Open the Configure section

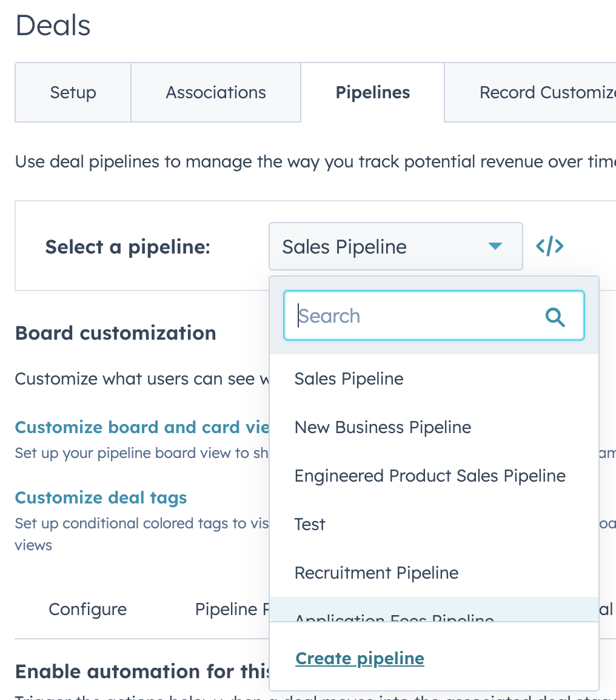pos(87,609)
